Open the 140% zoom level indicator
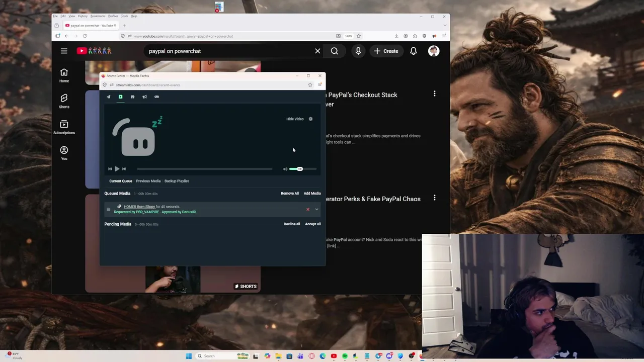This screenshot has height=362, width=644. (348, 36)
